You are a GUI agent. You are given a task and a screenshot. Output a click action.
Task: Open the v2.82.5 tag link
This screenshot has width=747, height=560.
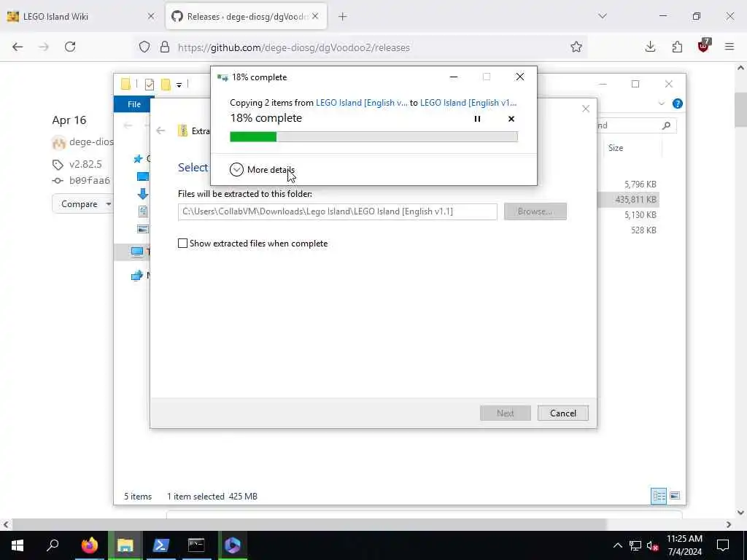pyautogui.click(x=85, y=164)
